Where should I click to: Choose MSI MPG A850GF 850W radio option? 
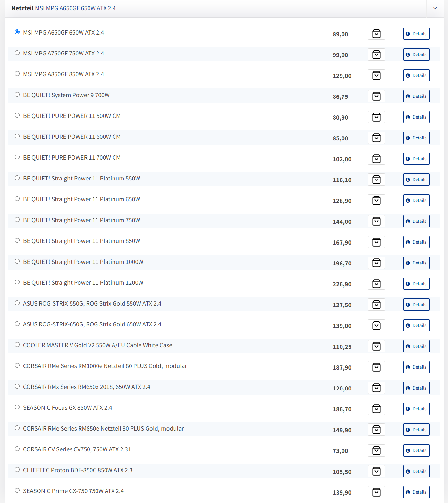17,74
